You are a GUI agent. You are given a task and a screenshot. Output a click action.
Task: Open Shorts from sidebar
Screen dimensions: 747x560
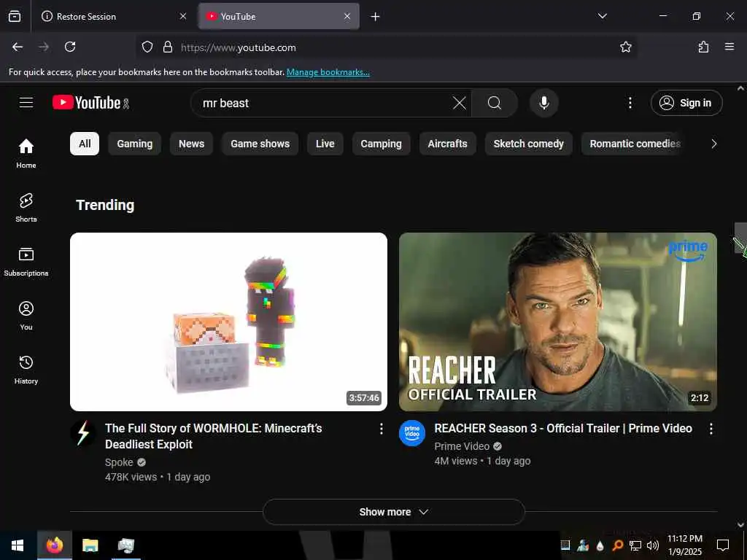[26, 208]
